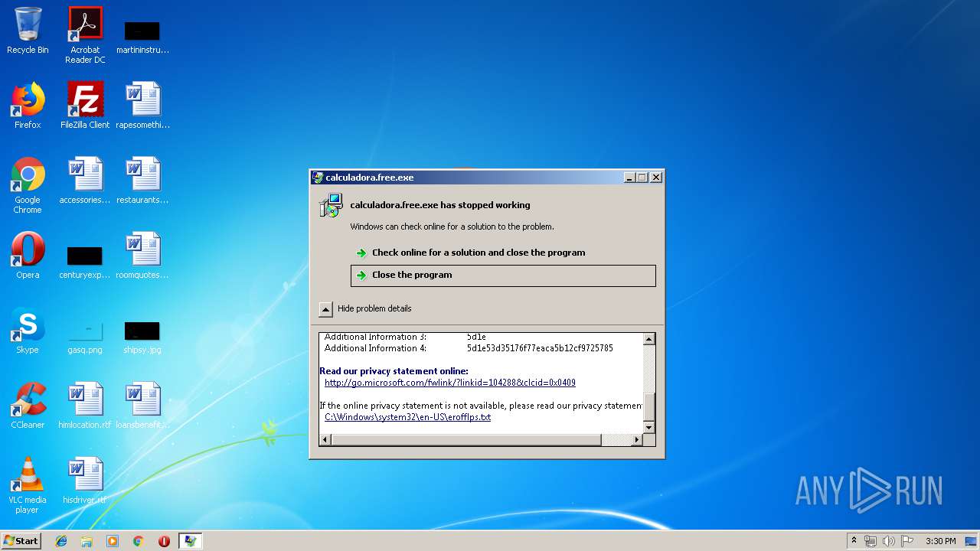Select the martininstru... desktop file

coord(142,37)
